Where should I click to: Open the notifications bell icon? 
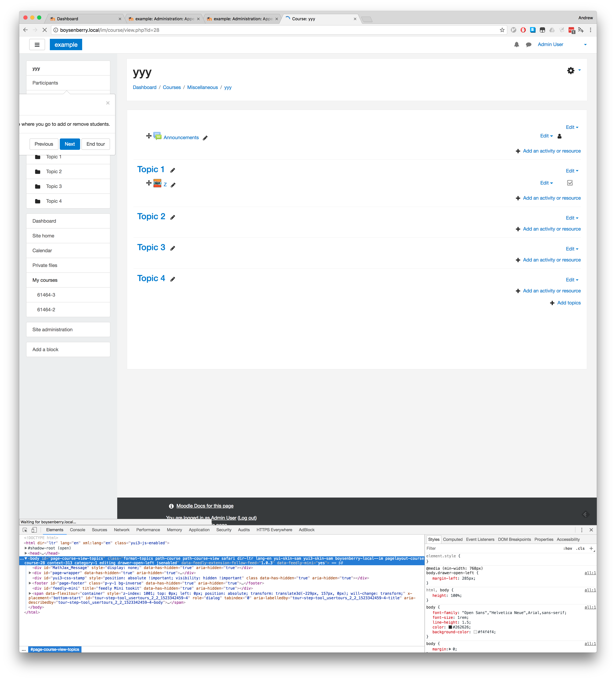pyautogui.click(x=516, y=44)
